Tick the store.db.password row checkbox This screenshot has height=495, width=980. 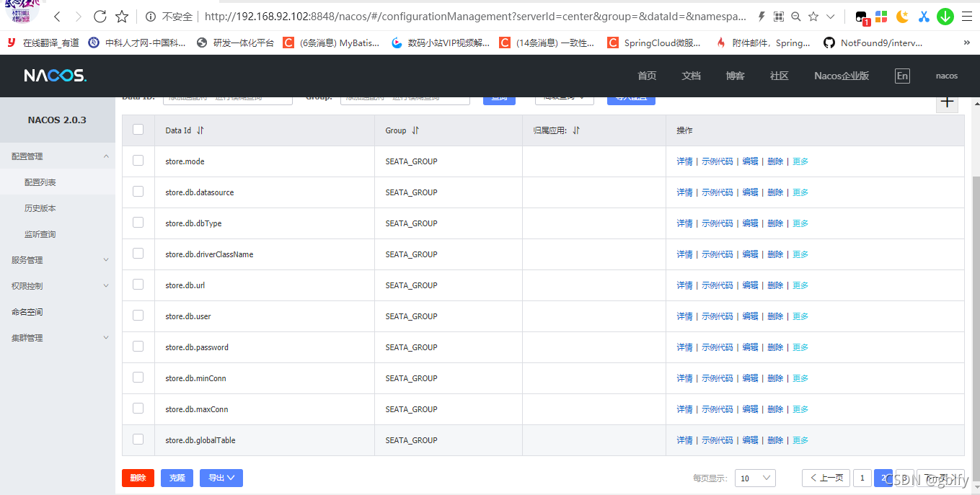tap(138, 347)
